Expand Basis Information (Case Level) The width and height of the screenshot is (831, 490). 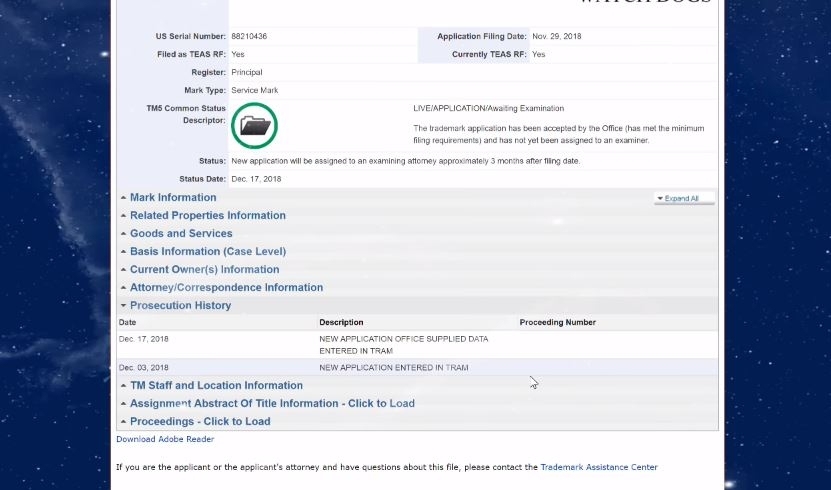point(207,252)
